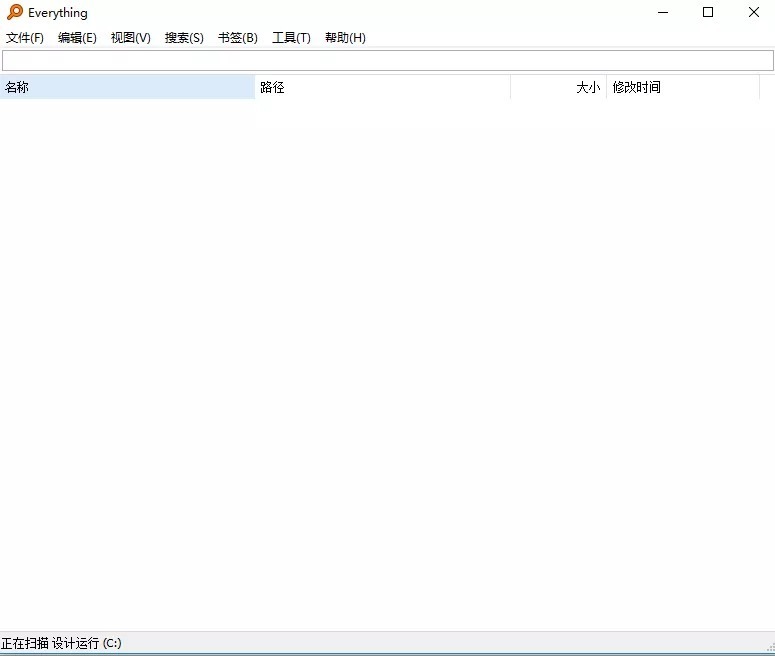Close the Everything window
The image size is (775, 656).
[x=753, y=13]
